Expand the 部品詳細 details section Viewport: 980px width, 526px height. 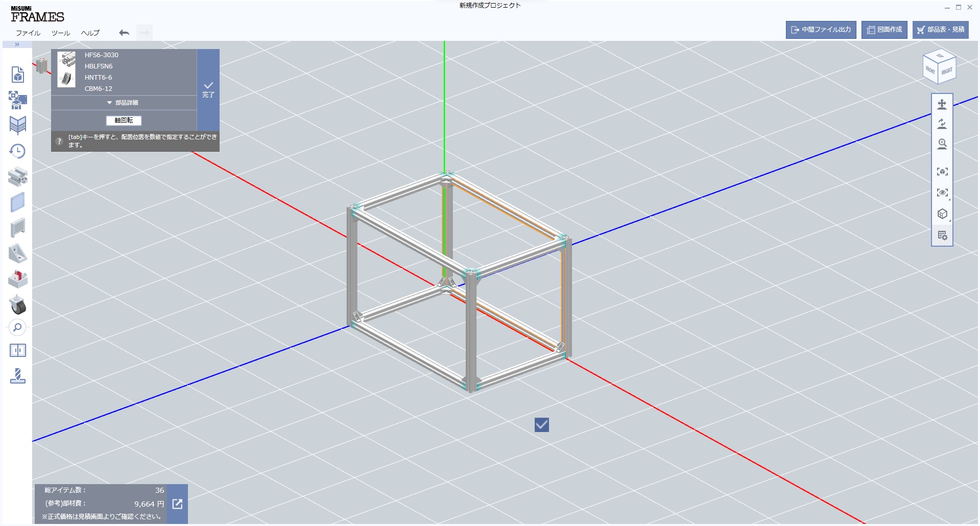pyautogui.click(x=124, y=103)
